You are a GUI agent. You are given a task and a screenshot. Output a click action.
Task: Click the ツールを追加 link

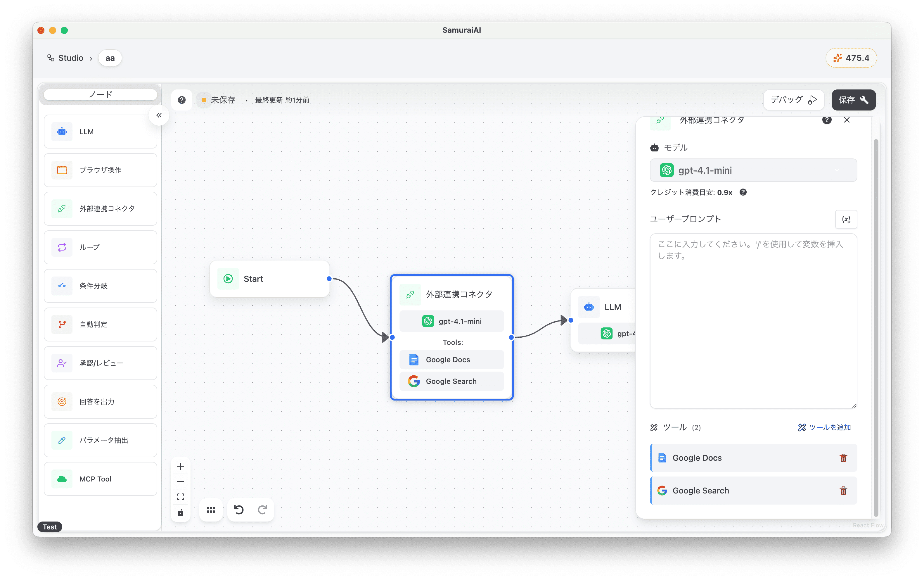pos(824,427)
